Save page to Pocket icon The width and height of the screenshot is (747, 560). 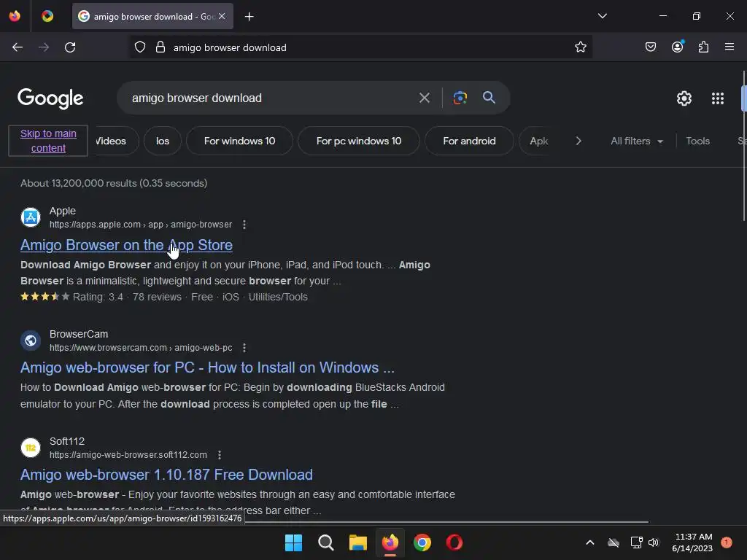(650, 47)
